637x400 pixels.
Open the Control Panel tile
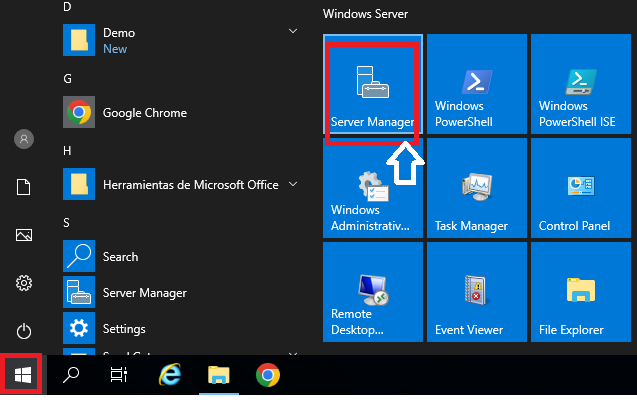(x=581, y=188)
